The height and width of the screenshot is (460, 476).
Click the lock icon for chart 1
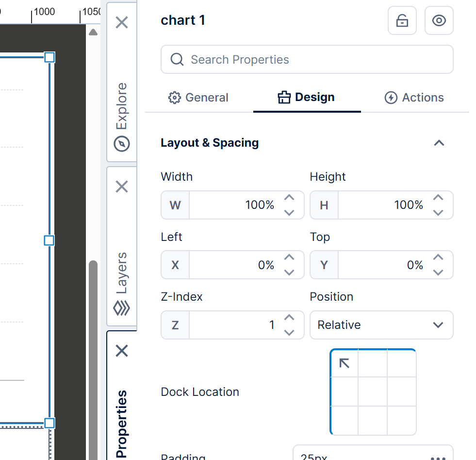[402, 21]
